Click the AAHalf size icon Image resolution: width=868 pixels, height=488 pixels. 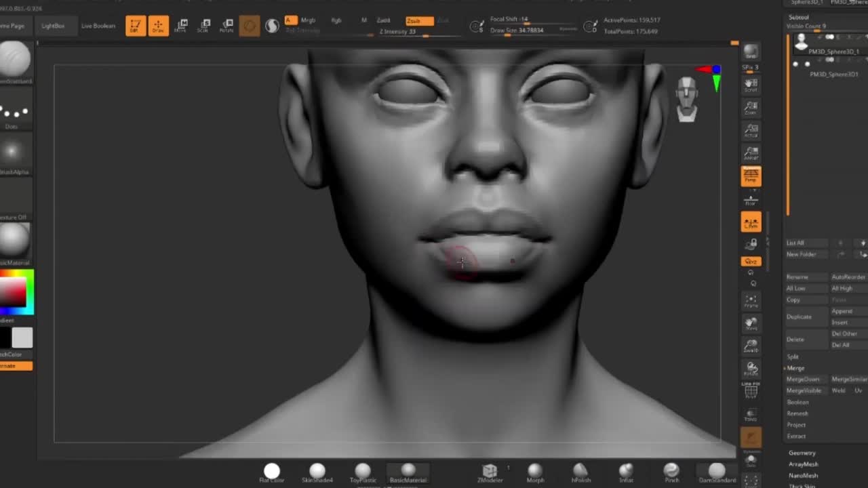click(x=751, y=154)
